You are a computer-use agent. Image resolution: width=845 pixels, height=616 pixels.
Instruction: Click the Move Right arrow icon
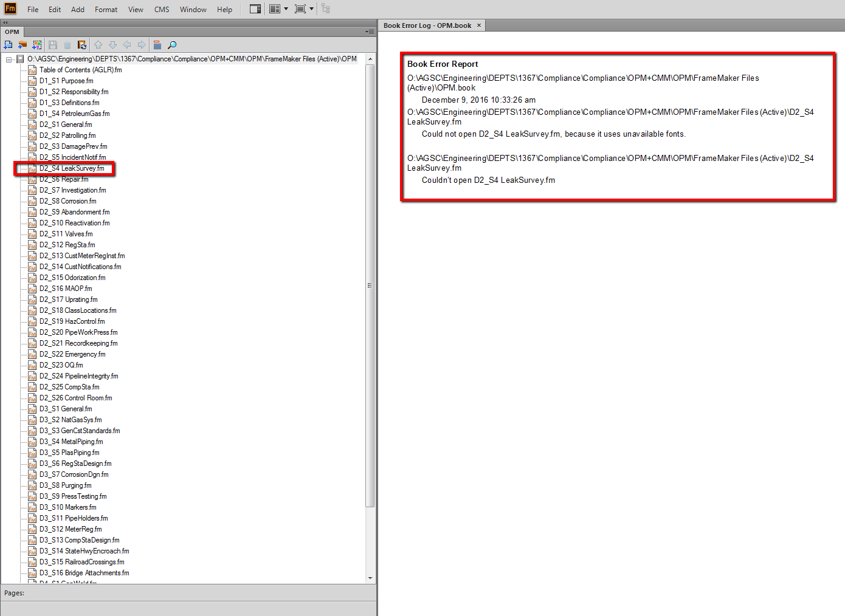(142, 45)
